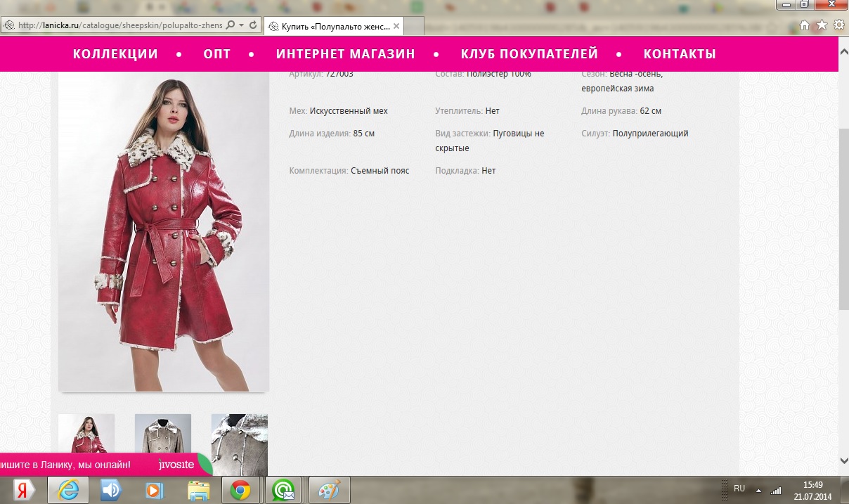Open clock showing 15:49
The height and width of the screenshot is (504, 849).
pos(812,490)
